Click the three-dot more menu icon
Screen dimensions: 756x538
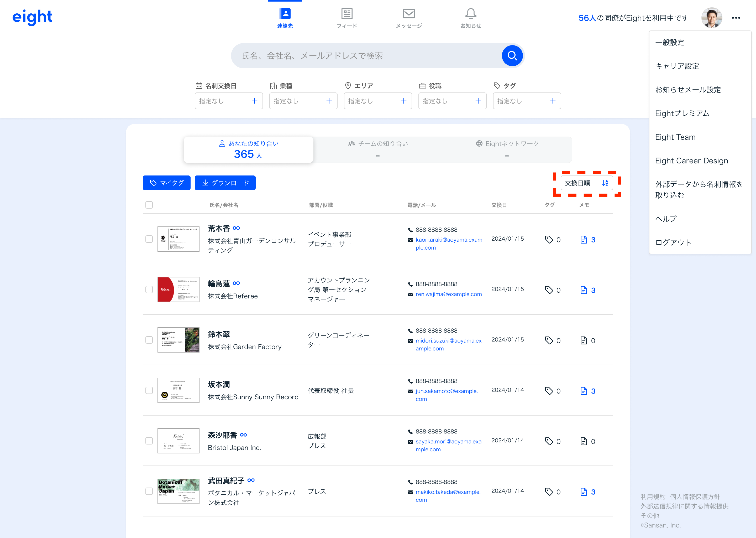[736, 18]
